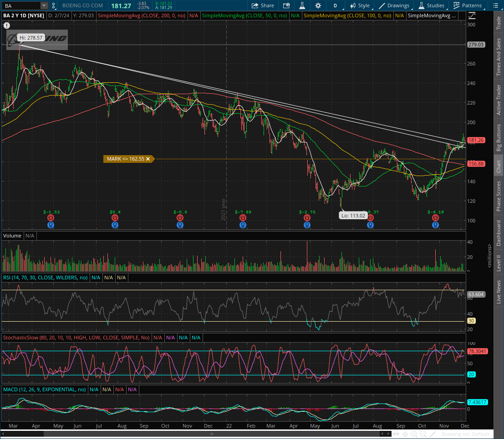Open the Level II side tab
Screen dimensions: 504x439
click(x=499, y=263)
